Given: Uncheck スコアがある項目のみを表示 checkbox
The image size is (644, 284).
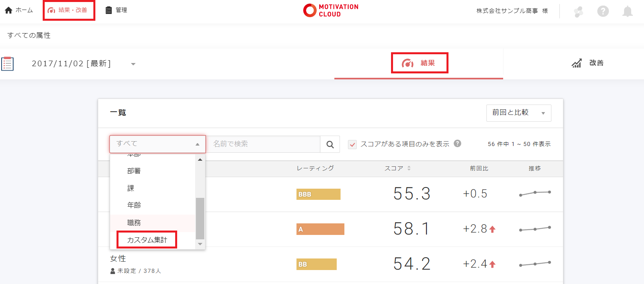Looking at the screenshot, I should pos(352,144).
